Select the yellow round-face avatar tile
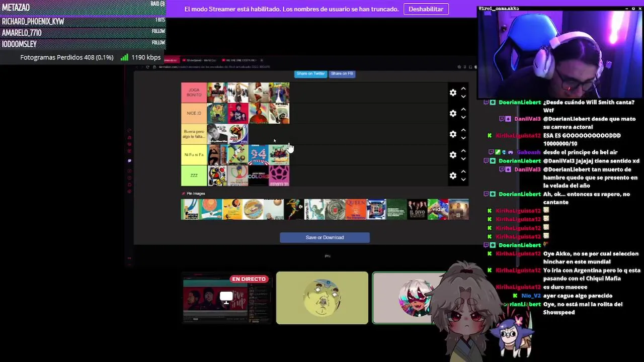This screenshot has width=644, height=362. (x=322, y=298)
